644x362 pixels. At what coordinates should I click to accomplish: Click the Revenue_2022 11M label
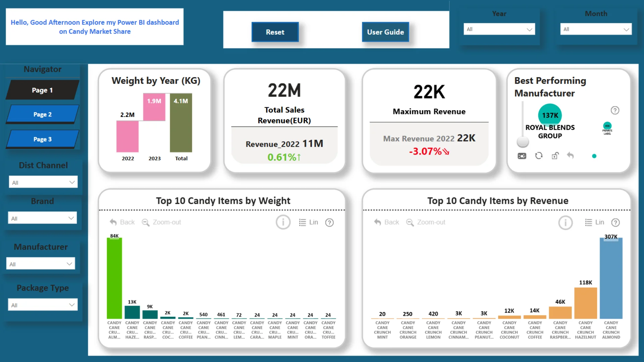coord(284,144)
